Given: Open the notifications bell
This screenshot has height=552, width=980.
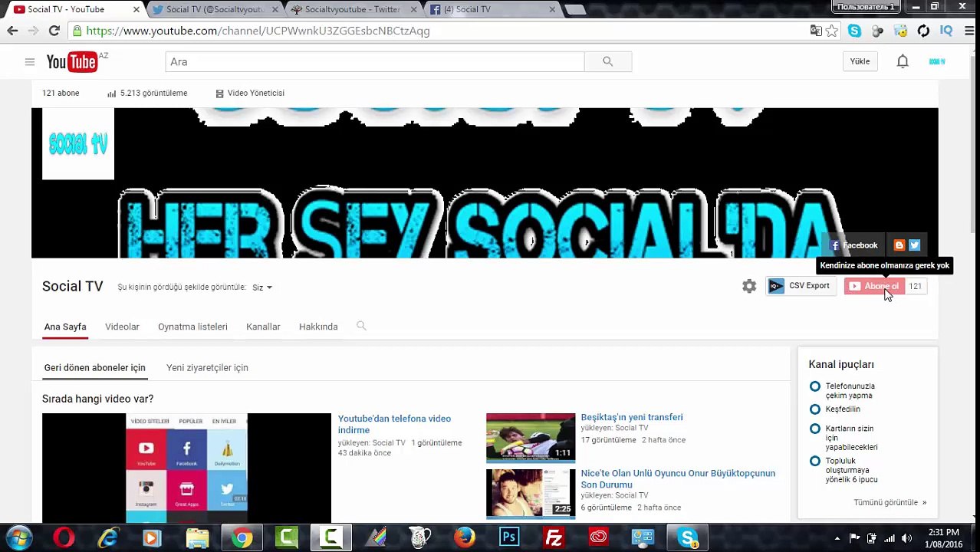Looking at the screenshot, I should pyautogui.click(x=903, y=62).
